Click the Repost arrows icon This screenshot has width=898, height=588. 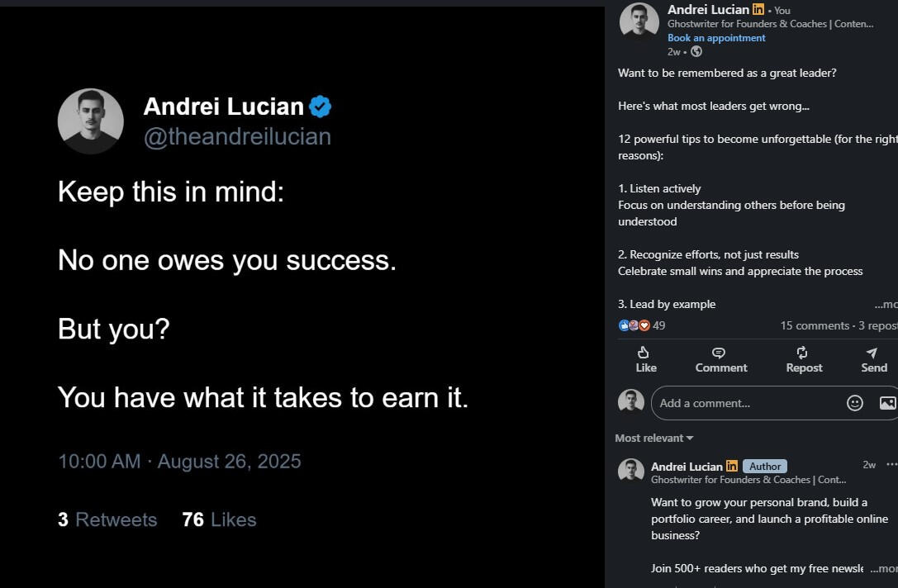[802, 353]
